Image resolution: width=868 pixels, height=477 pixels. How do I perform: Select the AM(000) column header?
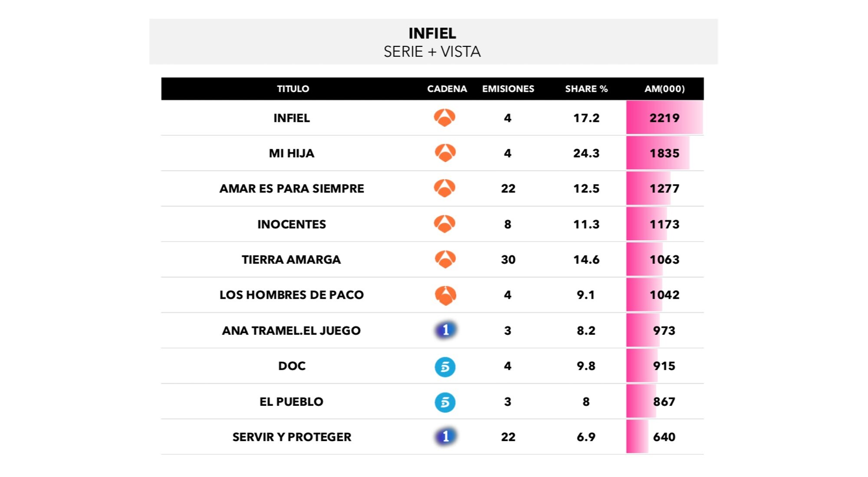pyautogui.click(x=664, y=89)
